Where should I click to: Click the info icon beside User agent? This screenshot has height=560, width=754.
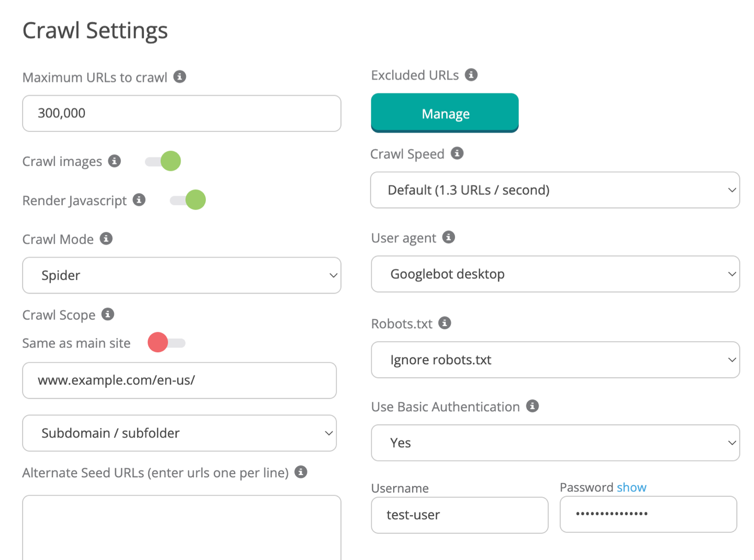(448, 237)
